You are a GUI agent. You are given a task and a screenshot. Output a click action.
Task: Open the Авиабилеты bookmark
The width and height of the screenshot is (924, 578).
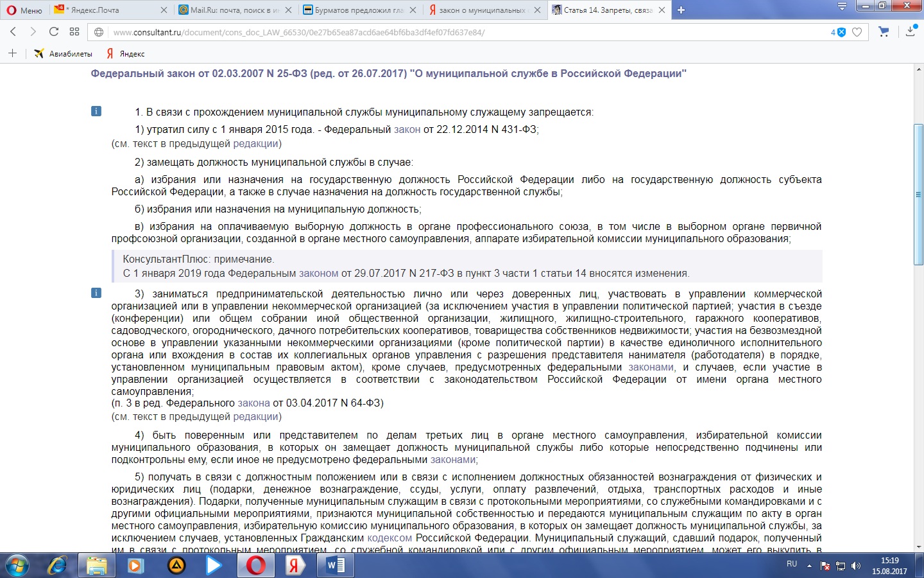[63, 54]
